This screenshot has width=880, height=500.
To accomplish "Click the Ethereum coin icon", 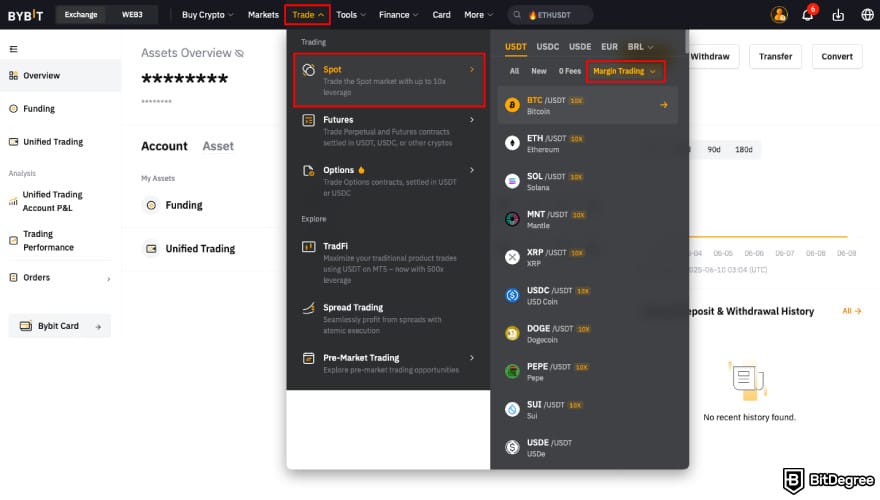I will coord(512,143).
